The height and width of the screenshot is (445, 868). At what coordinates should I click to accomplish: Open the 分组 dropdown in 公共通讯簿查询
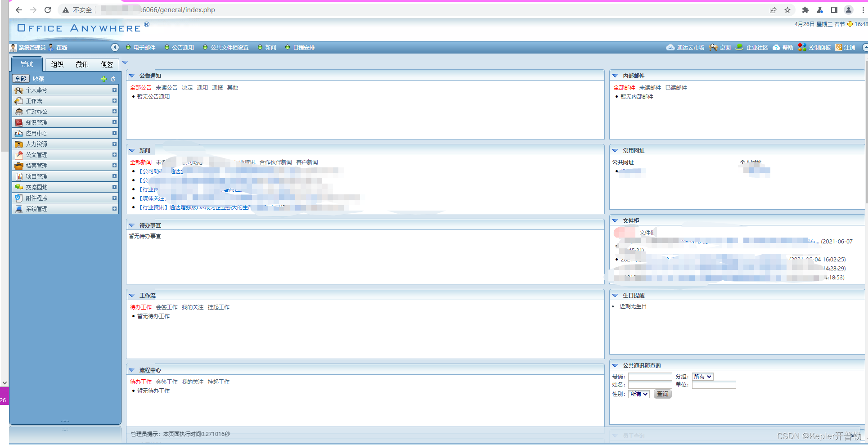pyautogui.click(x=702, y=376)
